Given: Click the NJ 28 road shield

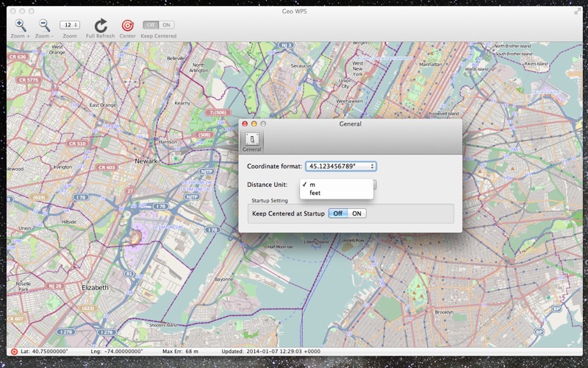Looking at the screenshot, I should click(54, 286).
